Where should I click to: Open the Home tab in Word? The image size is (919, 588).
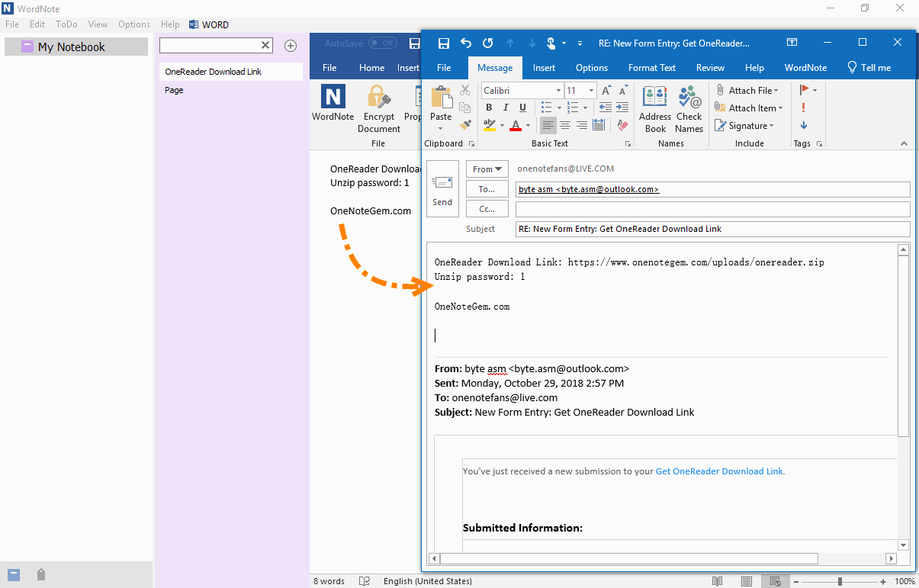coord(371,68)
